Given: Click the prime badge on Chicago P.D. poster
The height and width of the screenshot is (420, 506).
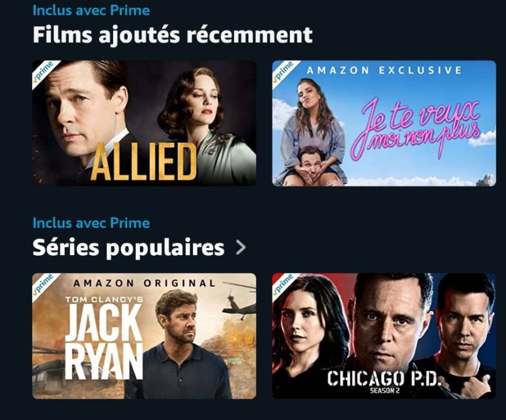Looking at the screenshot, I should pyautogui.click(x=283, y=284).
